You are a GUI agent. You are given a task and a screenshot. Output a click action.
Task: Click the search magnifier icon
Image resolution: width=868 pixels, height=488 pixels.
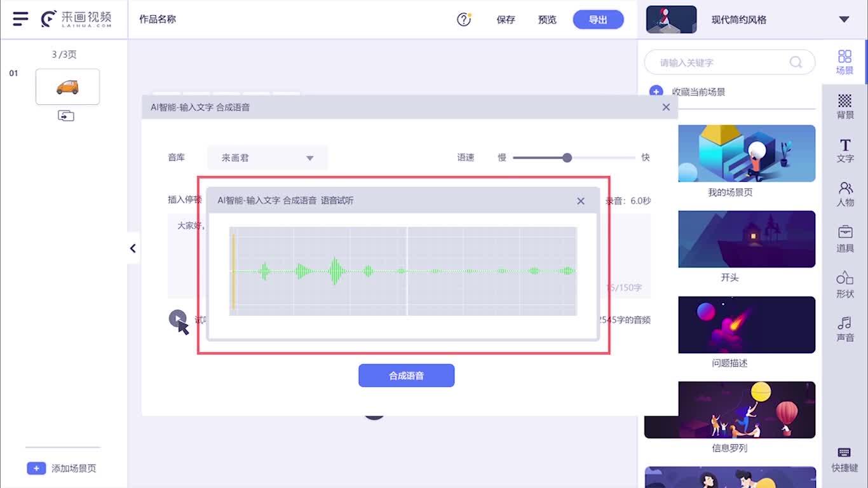point(796,62)
